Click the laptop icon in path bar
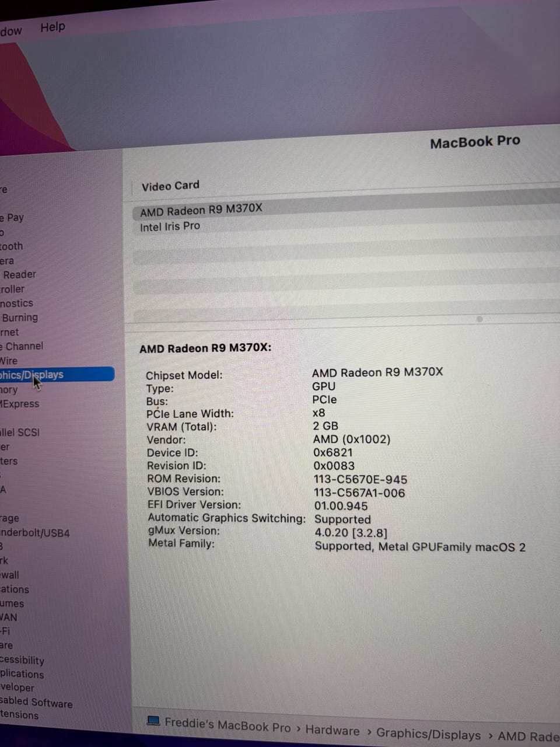The image size is (560, 747). (153, 721)
